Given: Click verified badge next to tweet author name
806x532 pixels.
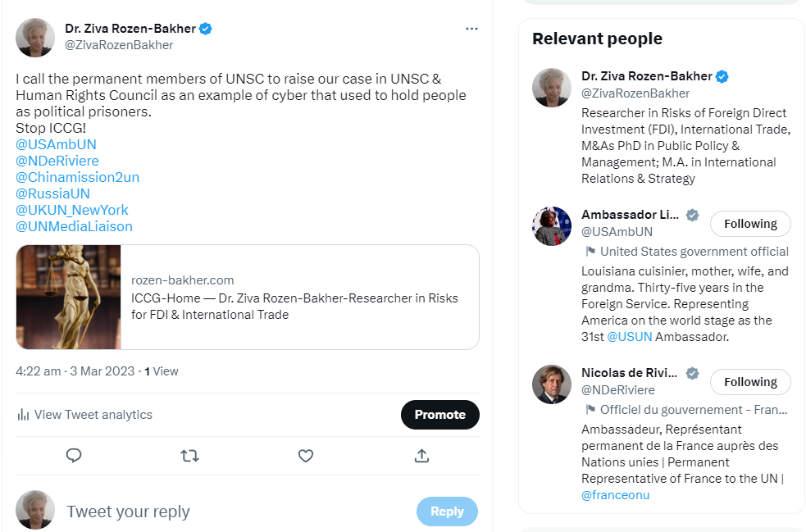Looking at the screenshot, I should click(207, 29).
